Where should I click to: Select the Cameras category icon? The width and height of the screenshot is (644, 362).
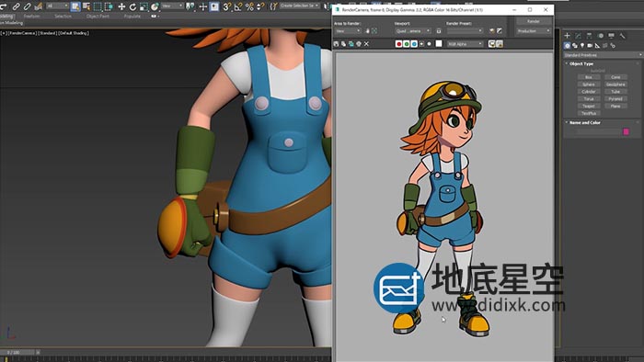click(x=590, y=46)
